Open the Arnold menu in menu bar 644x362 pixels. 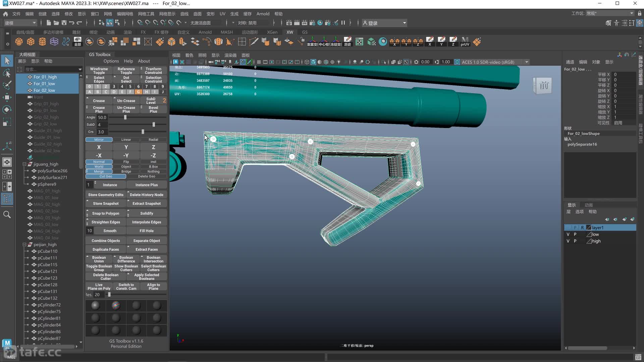tap(263, 14)
